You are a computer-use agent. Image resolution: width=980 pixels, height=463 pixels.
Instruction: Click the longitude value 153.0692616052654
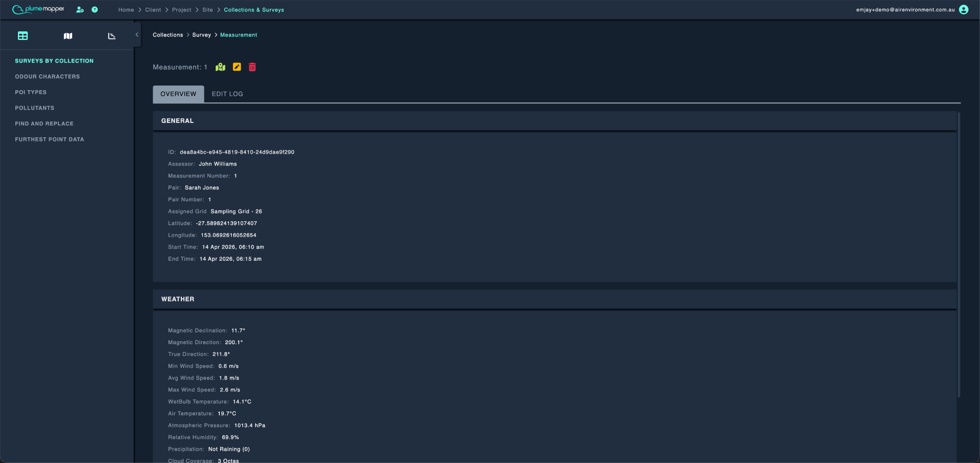point(228,235)
